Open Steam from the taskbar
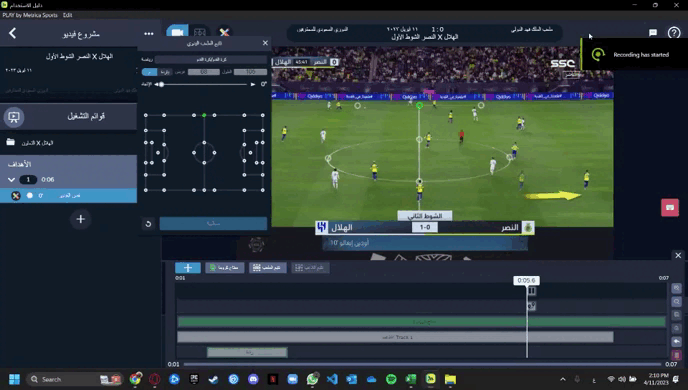Viewport: 688px width, 390px height. pyautogui.click(x=213, y=379)
